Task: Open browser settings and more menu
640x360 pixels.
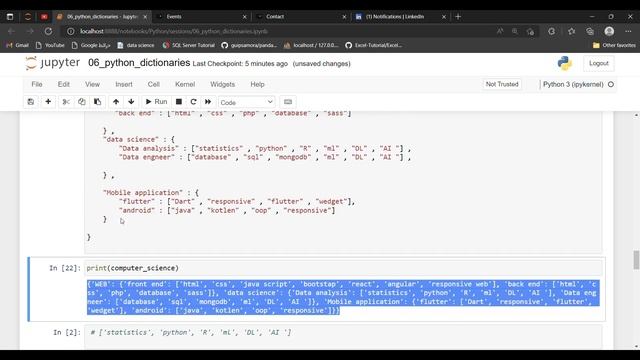Action: (628, 31)
